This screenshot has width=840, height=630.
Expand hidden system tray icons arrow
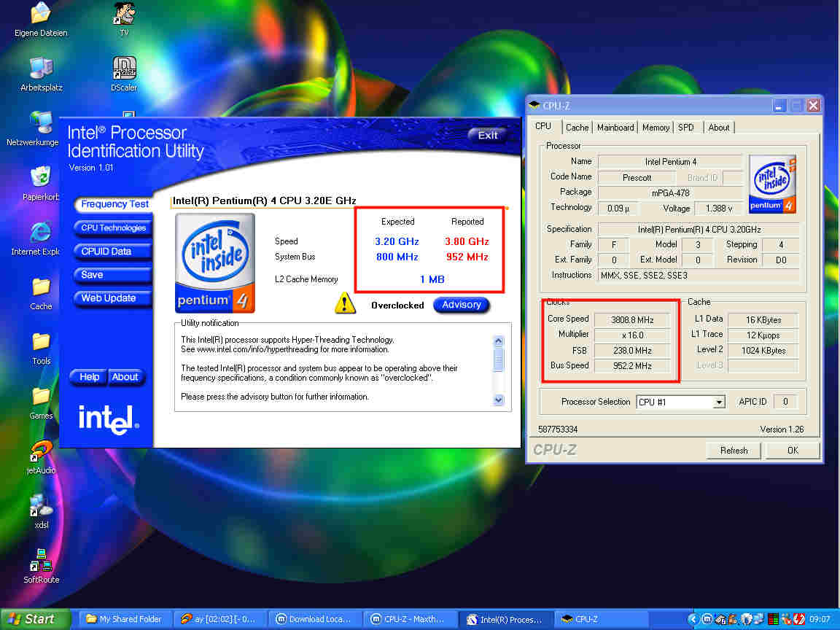[x=692, y=619]
